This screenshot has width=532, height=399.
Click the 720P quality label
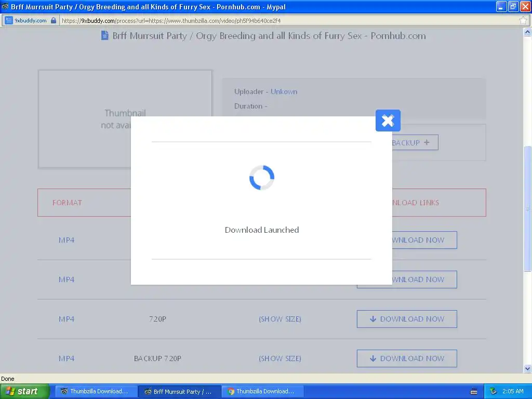click(157, 319)
